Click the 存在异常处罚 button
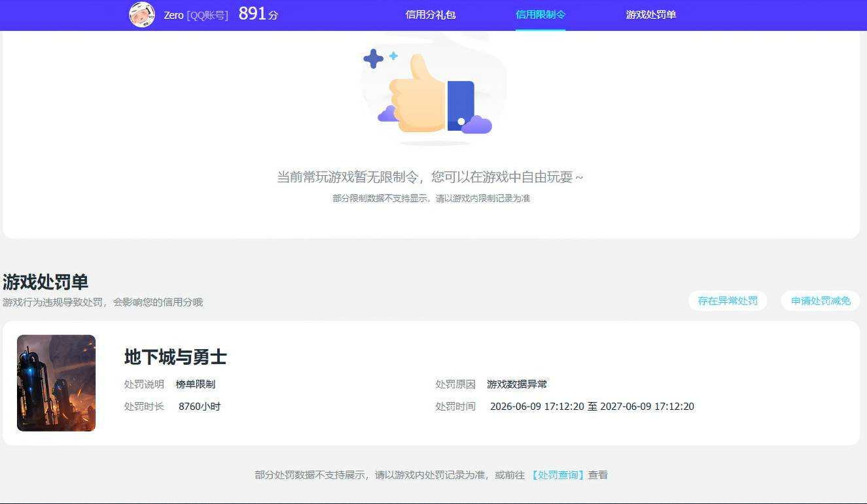This screenshot has height=504, width=867. point(728,301)
